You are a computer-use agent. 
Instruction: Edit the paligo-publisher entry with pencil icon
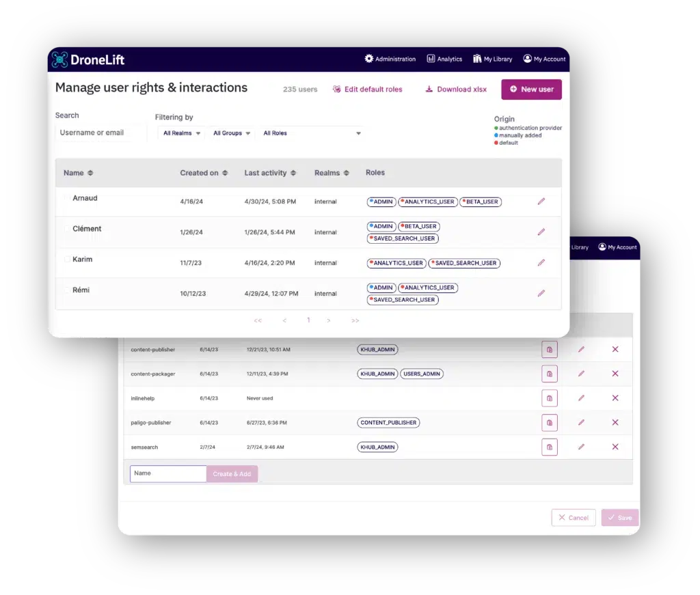tap(581, 423)
